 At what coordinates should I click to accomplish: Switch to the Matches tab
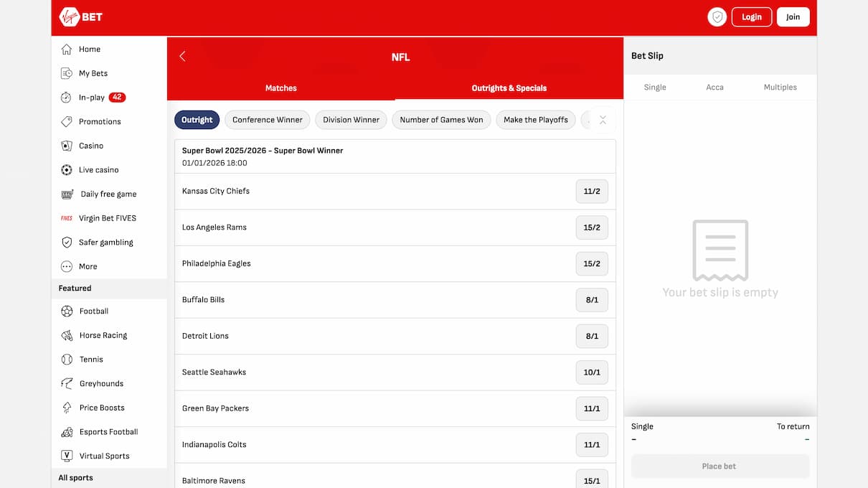[x=280, y=88]
